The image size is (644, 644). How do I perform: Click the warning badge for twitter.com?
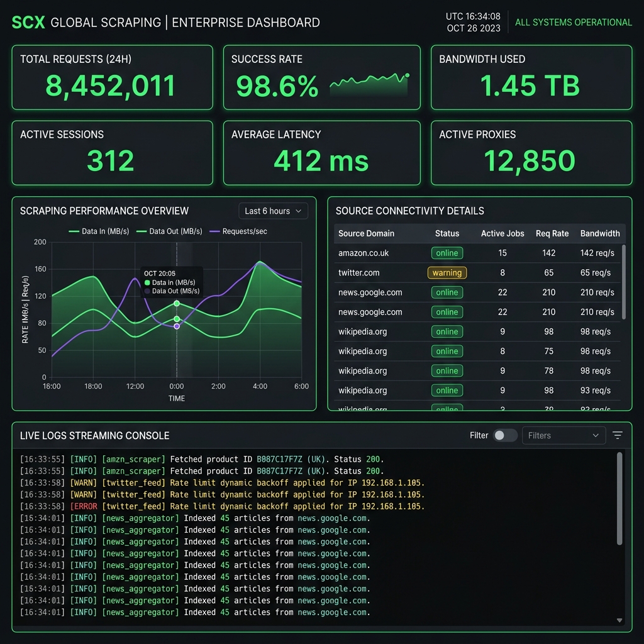(447, 273)
